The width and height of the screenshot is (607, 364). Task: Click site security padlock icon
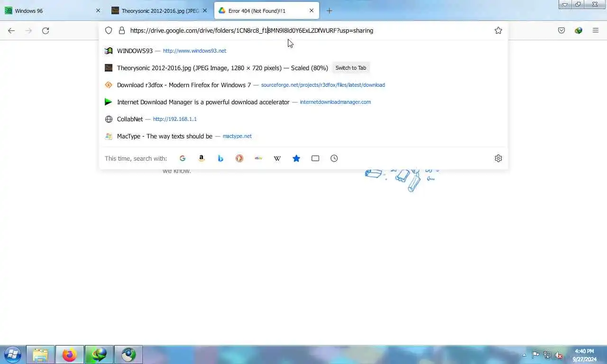coord(122,30)
